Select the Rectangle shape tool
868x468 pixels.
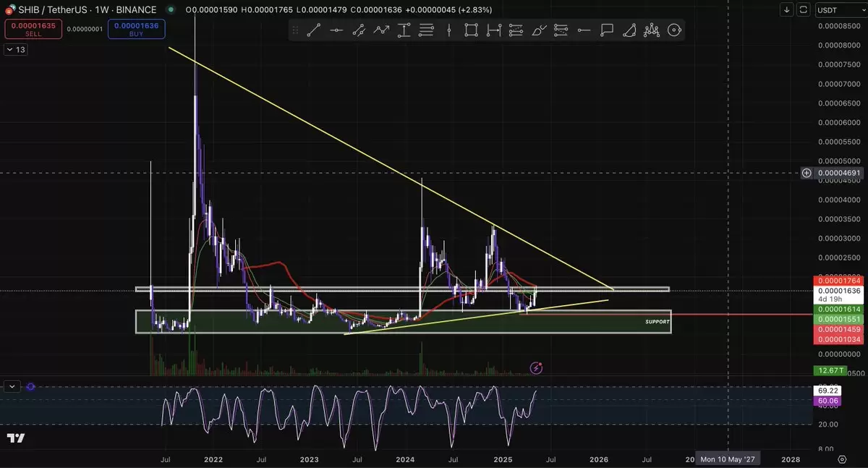click(472, 30)
